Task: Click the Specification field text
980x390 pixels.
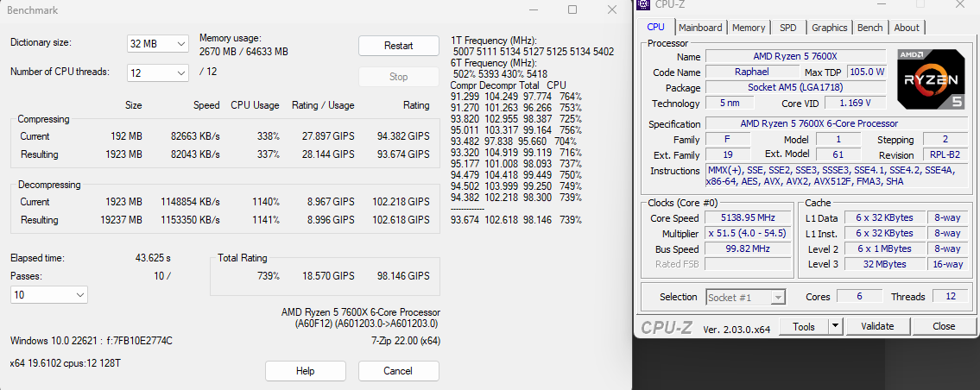Action: tap(837, 123)
